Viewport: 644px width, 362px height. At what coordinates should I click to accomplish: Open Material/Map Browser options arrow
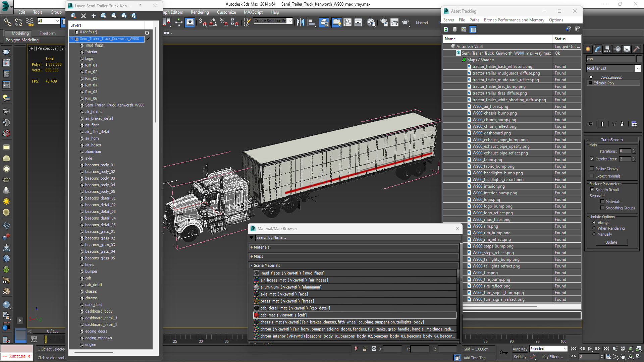pos(251,237)
